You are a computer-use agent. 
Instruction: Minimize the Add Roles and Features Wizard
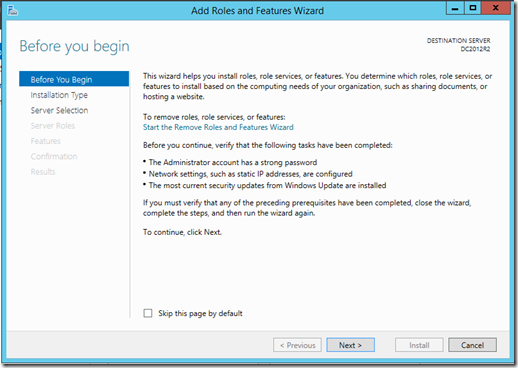455,8
